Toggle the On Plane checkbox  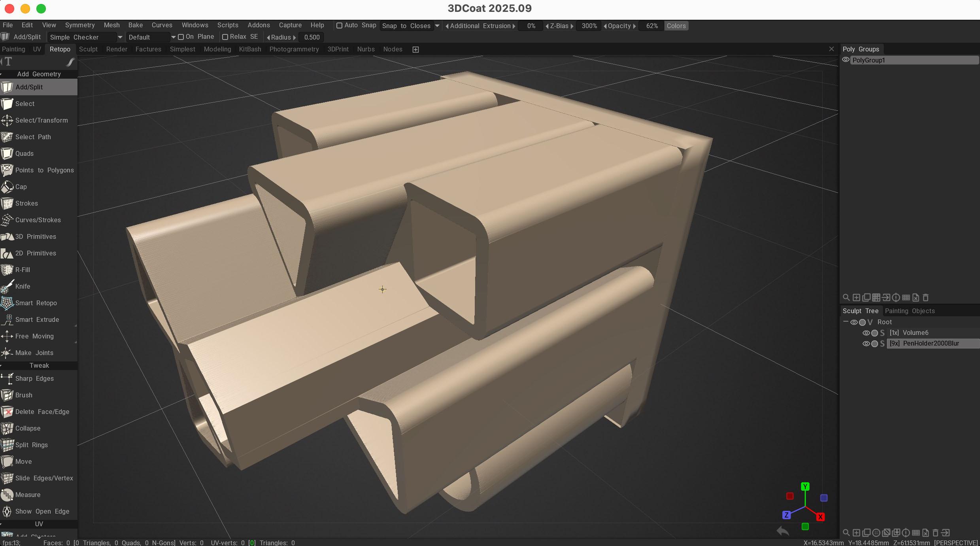tap(181, 37)
